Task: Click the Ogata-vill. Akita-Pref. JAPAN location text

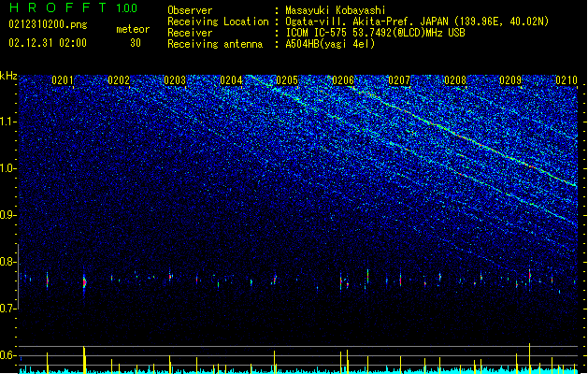Action: point(417,22)
